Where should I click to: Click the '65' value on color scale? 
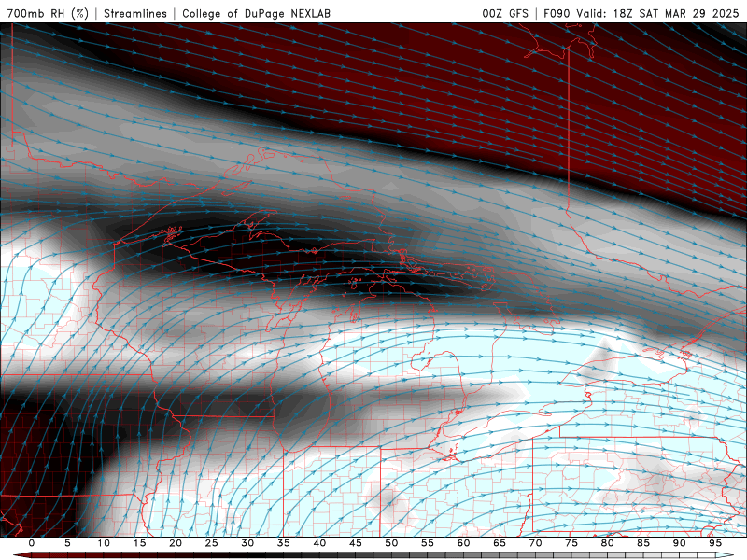[x=500, y=543]
